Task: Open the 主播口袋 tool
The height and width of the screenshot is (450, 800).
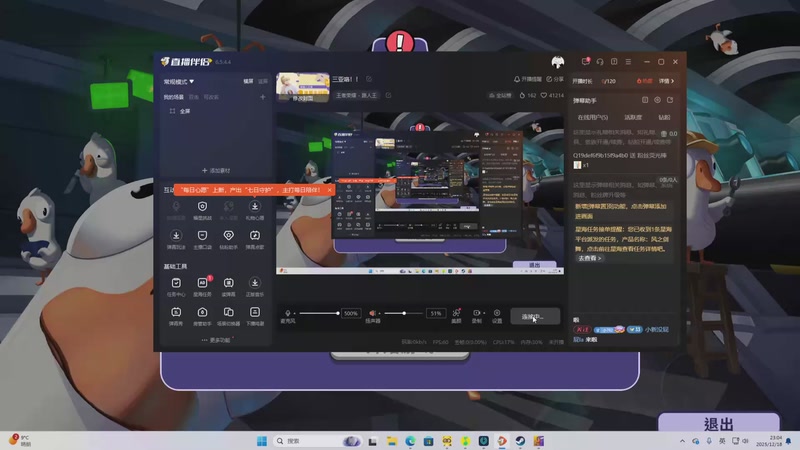Action: [x=202, y=239]
